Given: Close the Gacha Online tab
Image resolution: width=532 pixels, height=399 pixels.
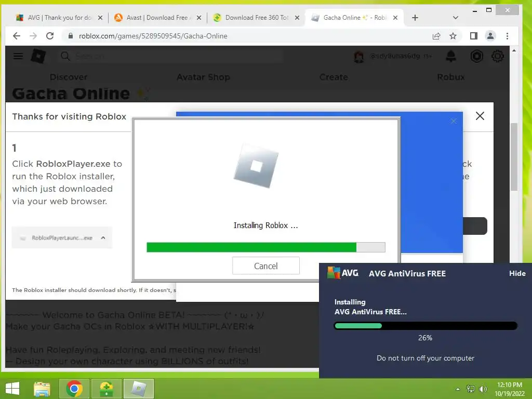Looking at the screenshot, I should [395, 18].
